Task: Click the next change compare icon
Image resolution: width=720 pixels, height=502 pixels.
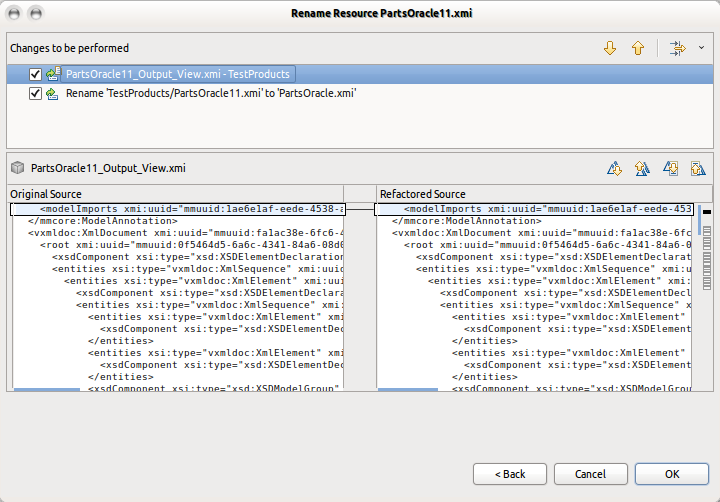Action: click(671, 169)
